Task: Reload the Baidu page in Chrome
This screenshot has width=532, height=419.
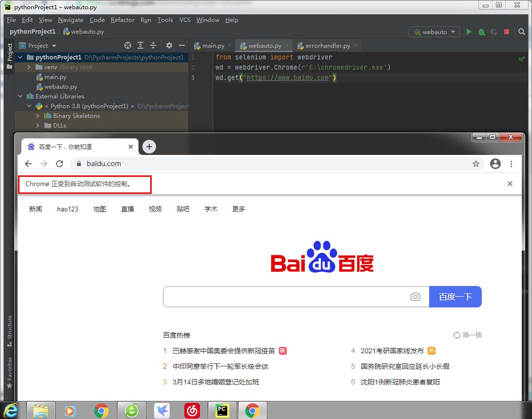Action: [59, 164]
